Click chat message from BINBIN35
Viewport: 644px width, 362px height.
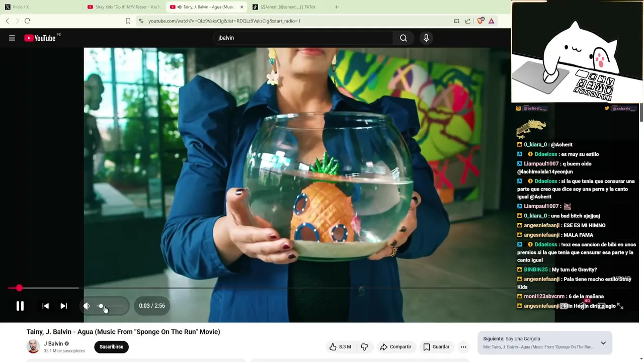coord(557,269)
